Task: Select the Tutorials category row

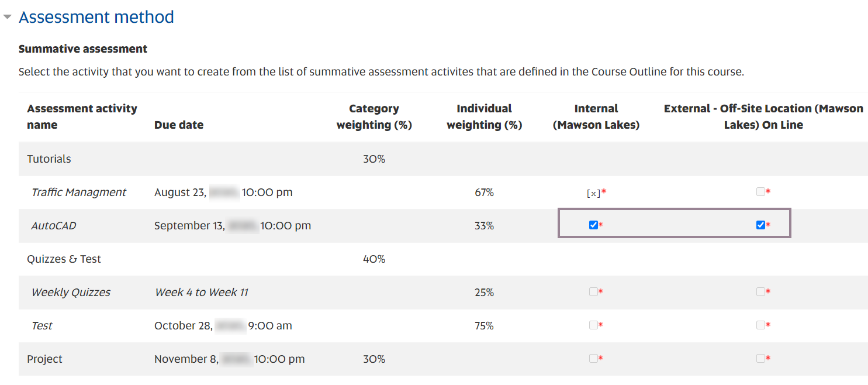Action: [x=49, y=158]
